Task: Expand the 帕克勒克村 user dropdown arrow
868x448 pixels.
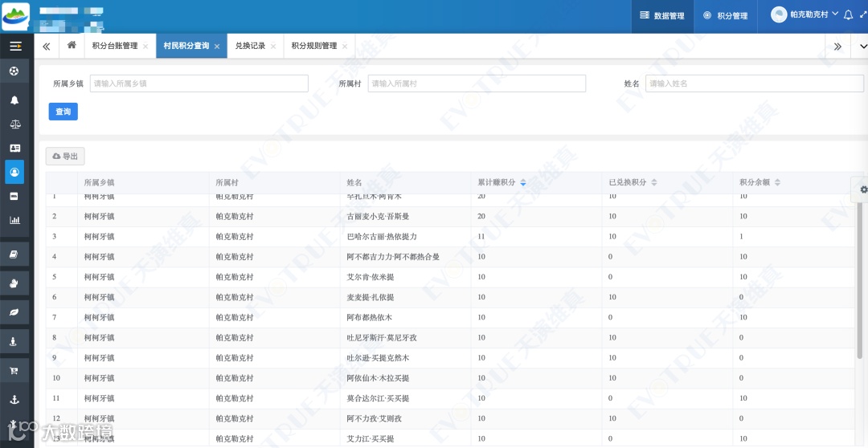Action: click(x=835, y=14)
